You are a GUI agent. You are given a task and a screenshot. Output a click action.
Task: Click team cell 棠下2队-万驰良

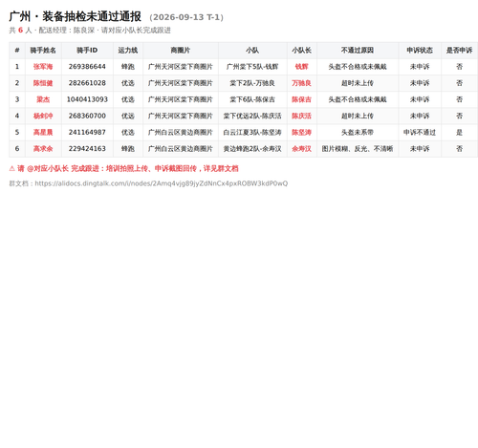click(252, 83)
